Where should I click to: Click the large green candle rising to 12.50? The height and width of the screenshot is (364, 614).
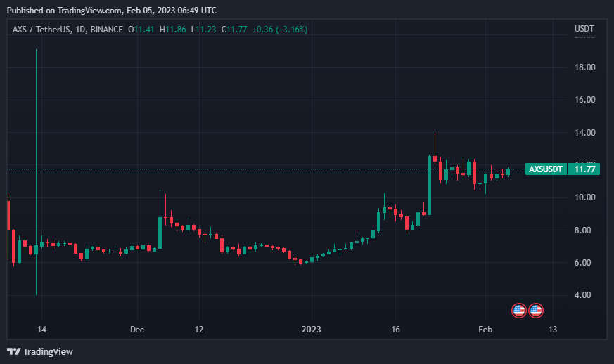429,186
